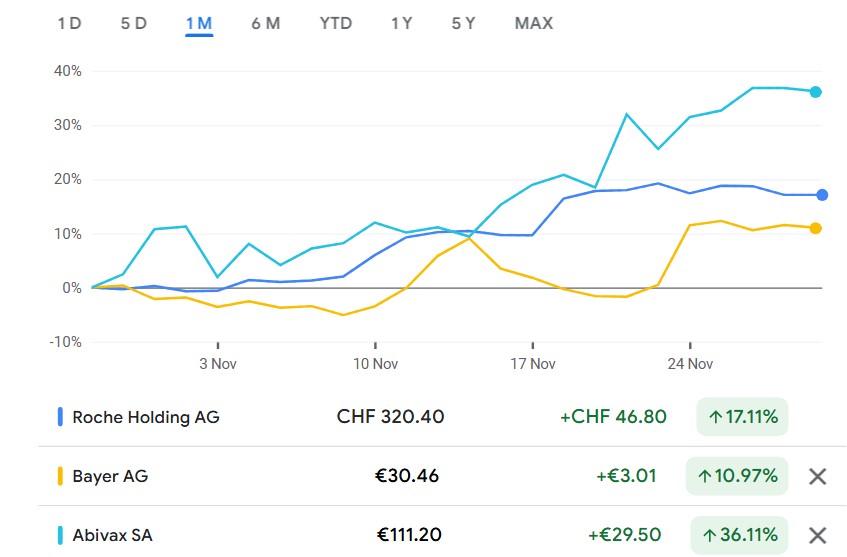Click the yellow Bayer AG color marker
Image resolution: width=847 pixels, height=557 pixels.
[61, 476]
